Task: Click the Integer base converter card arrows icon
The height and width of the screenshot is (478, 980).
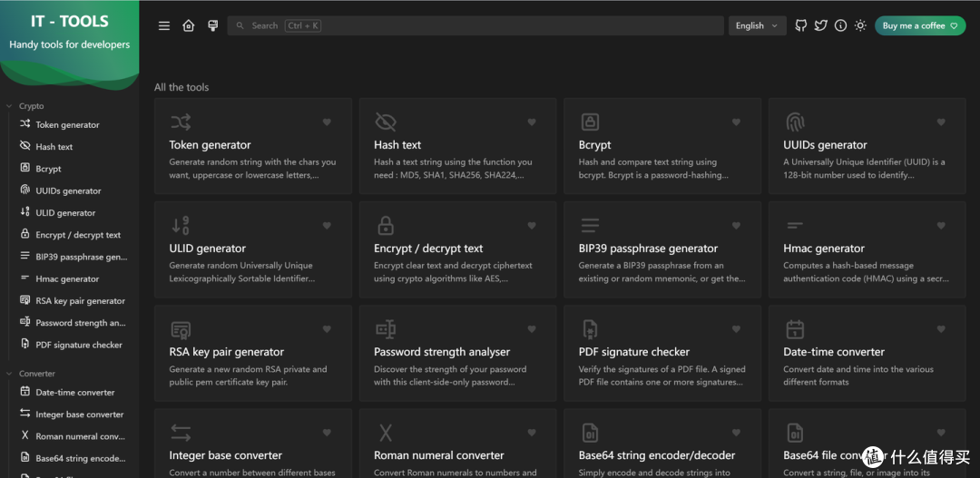Action: (x=181, y=433)
